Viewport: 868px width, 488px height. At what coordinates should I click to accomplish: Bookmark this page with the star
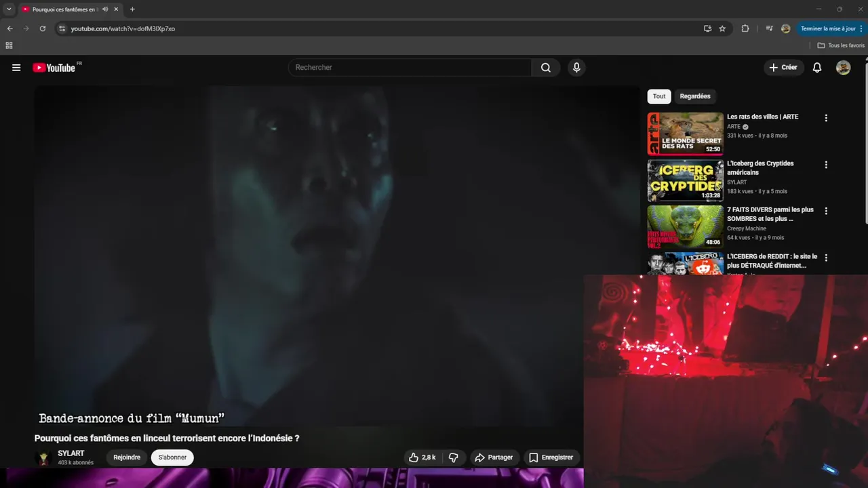(722, 28)
